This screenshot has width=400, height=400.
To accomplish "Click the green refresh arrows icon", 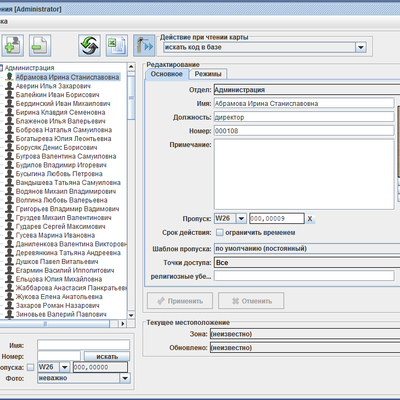I will pyautogui.click(x=89, y=45).
